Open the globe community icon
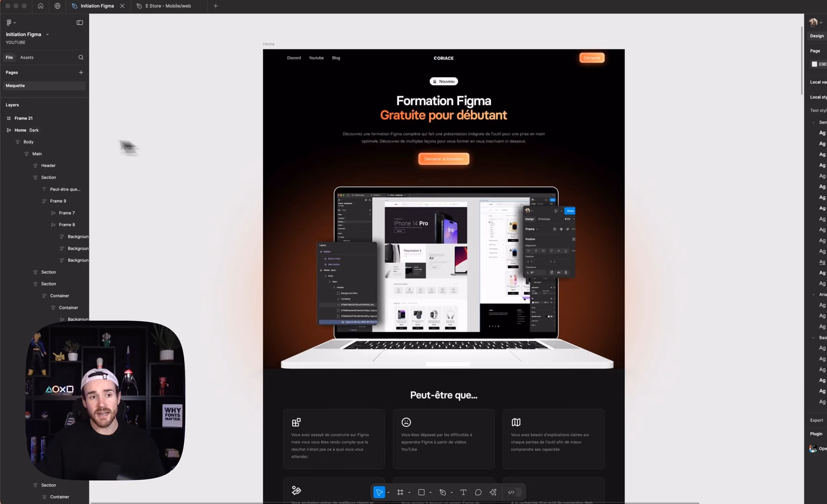 click(x=57, y=6)
